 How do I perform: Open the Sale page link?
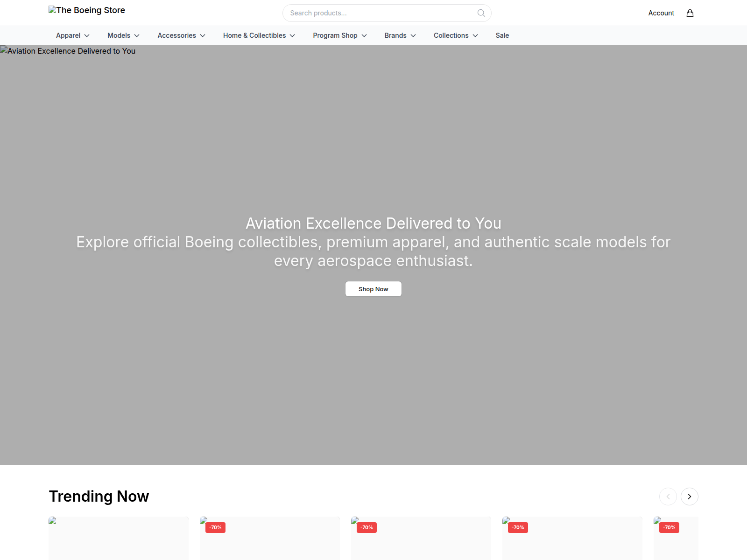click(x=502, y=35)
